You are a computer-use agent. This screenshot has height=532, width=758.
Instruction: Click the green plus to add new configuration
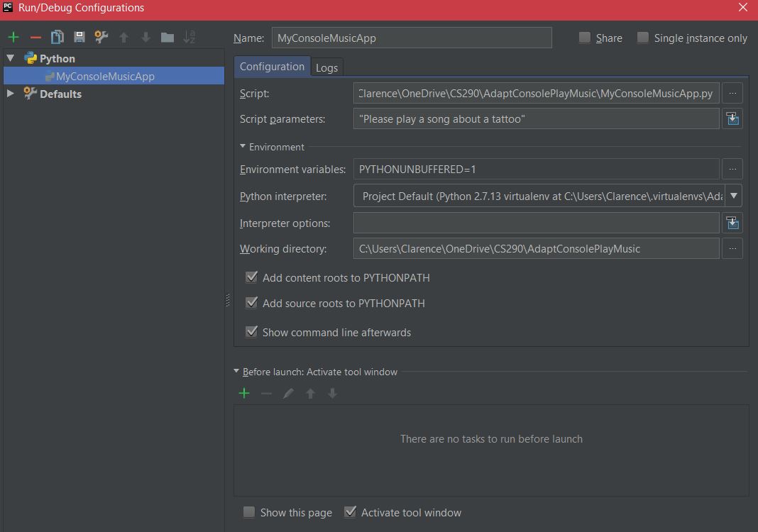pos(13,38)
